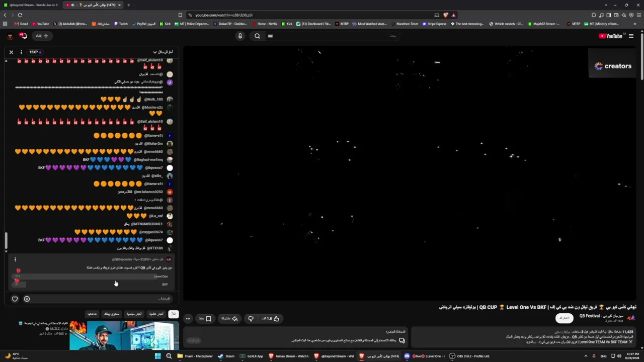
Task: Open the account avatar menu
Action: [10, 36]
